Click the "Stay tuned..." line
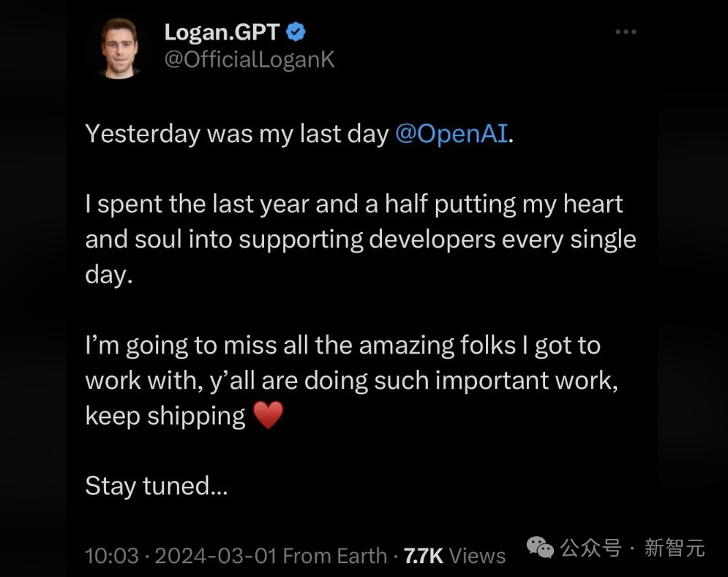 tap(157, 485)
